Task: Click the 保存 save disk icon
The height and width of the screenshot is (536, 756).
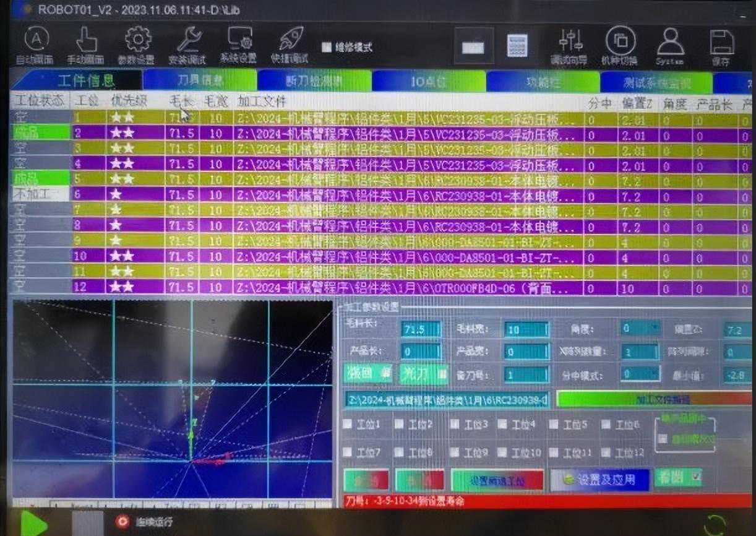Action: 721,45
